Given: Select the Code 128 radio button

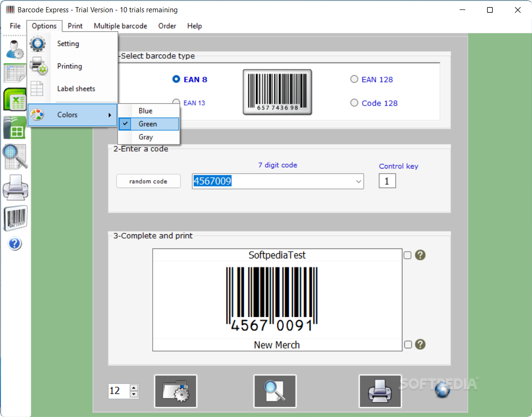Looking at the screenshot, I should [x=354, y=103].
